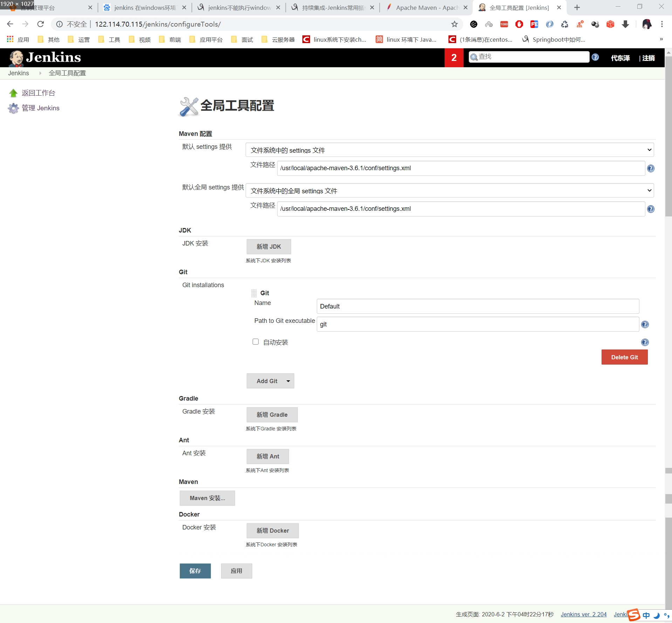Open the 默认 settings 提供 dropdown

tap(450, 150)
